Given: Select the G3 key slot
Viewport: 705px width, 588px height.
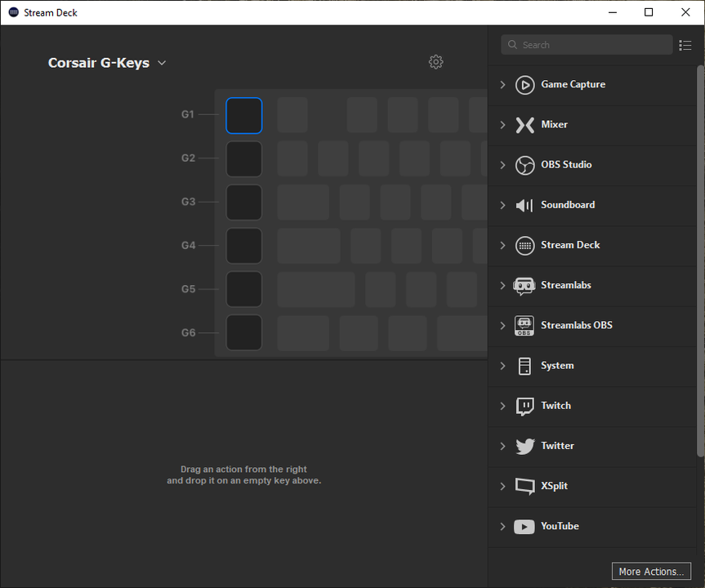Looking at the screenshot, I should (243, 203).
